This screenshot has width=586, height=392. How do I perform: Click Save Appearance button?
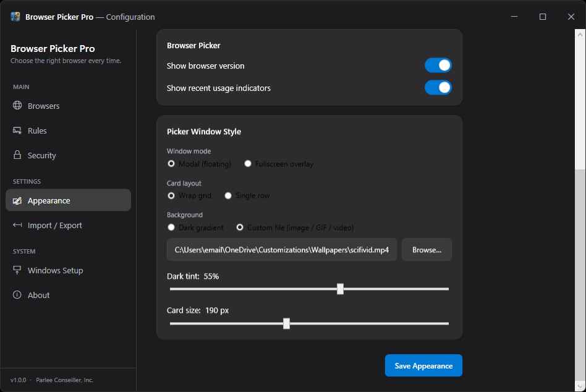point(423,365)
